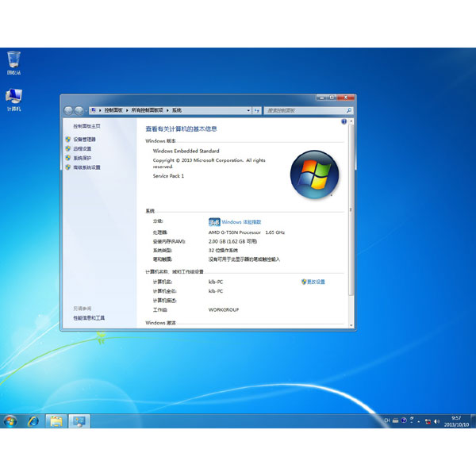Image resolution: width=476 pixels, height=476 pixels.
Task: Open the address bar history dropdown arrow
Action: pos(248,110)
